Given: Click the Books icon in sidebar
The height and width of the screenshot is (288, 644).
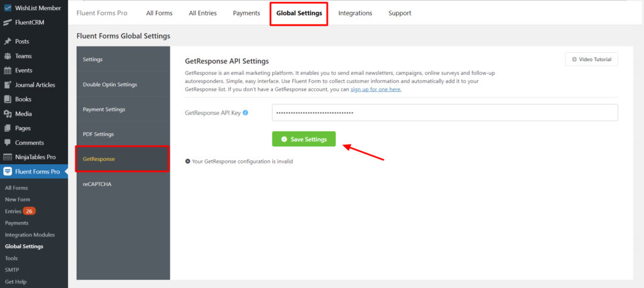Looking at the screenshot, I should click(x=8, y=99).
